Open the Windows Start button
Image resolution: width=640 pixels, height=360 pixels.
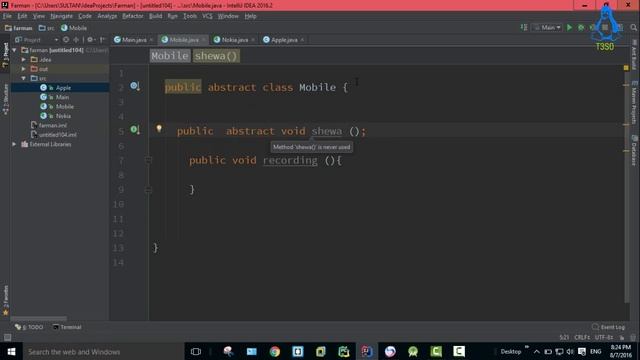pos(11,351)
